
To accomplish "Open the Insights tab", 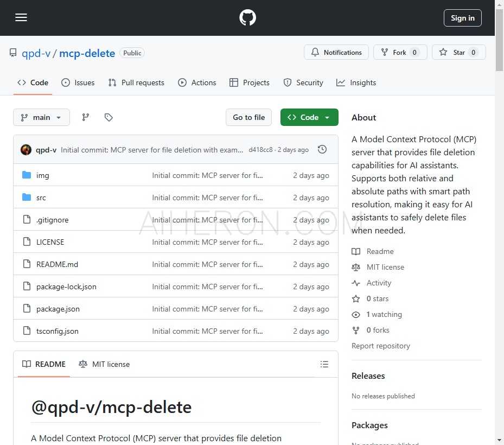I will pos(356,82).
